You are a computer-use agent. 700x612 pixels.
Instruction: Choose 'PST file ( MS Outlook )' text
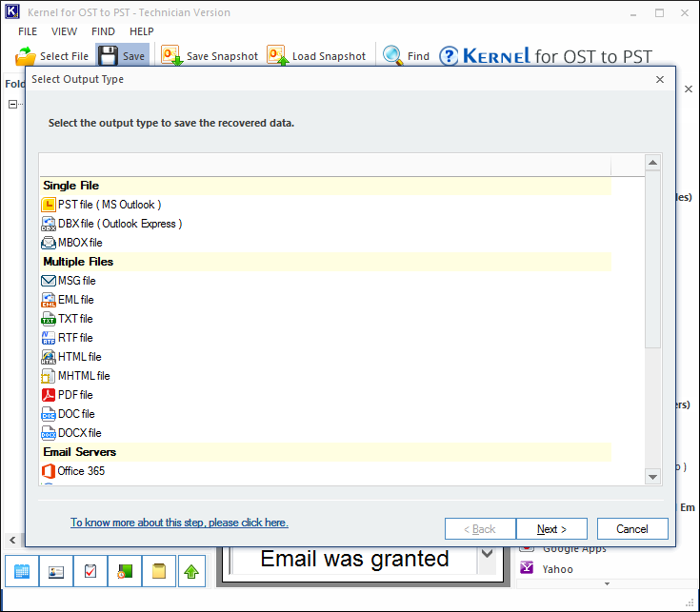tap(110, 205)
